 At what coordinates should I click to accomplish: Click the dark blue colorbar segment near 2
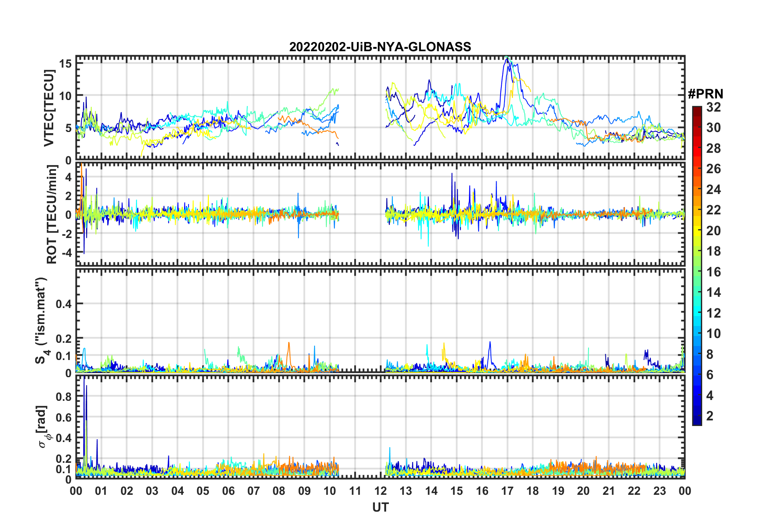[x=697, y=416]
